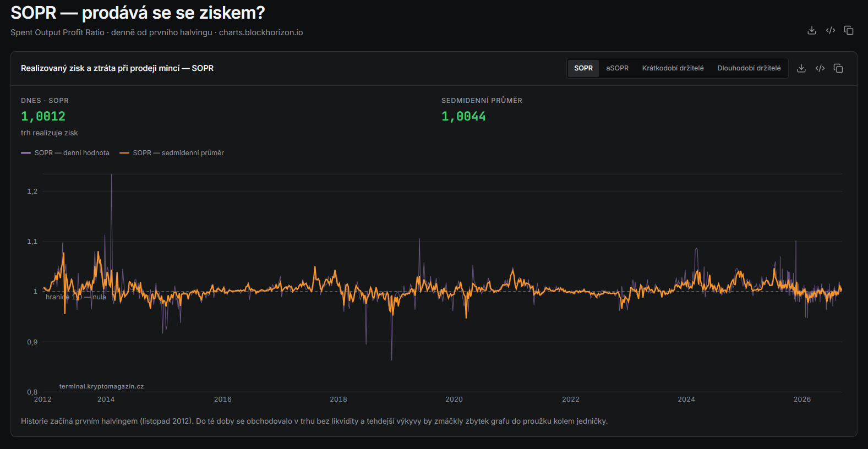Image resolution: width=868 pixels, height=449 pixels.
Task: Click the 2014 x-axis year label
Action: pyautogui.click(x=106, y=399)
